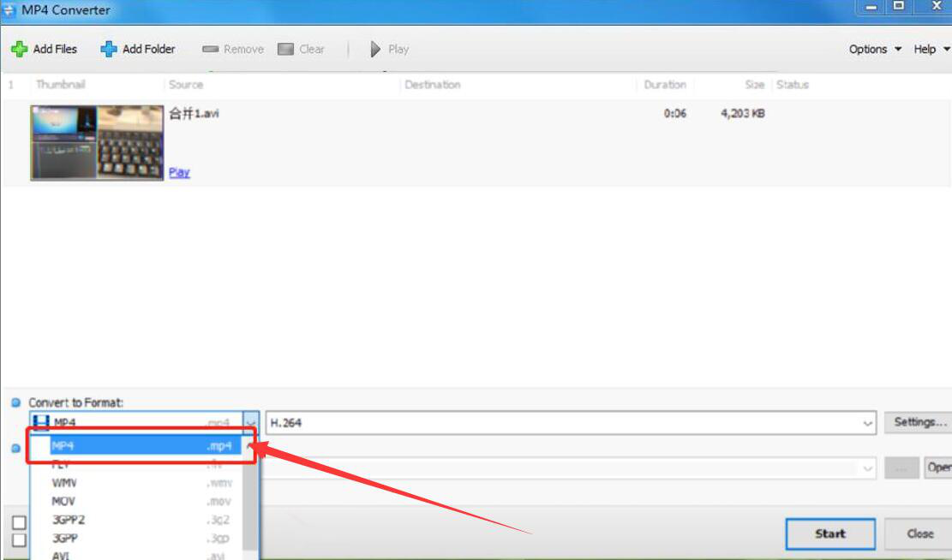Click the Open button beside destination
Screen dimensions: 952x560
[938, 468]
